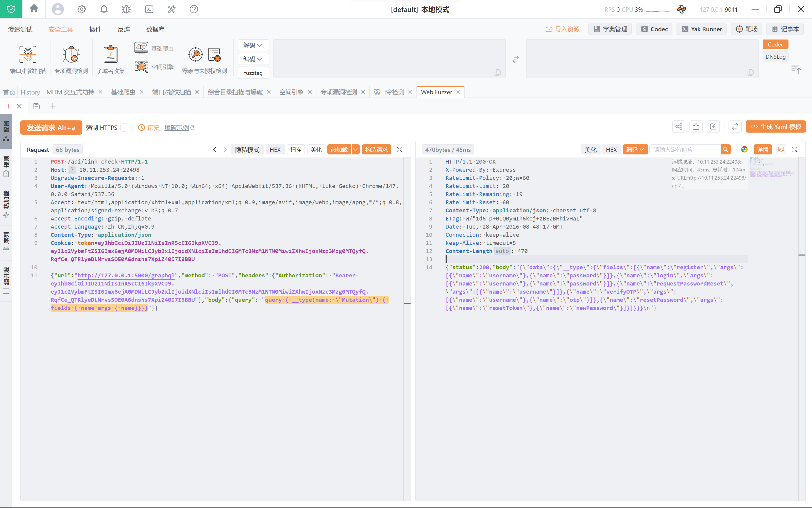This screenshot has width=812, height=508.
Task: Swap codec input and output
Action: click(516, 59)
